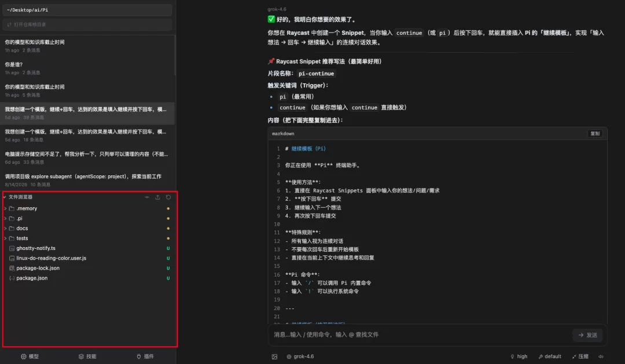The width and height of the screenshot is (625, 364).
Task: Select the package-lock.json file name
Action: click(x=38, y=269)
